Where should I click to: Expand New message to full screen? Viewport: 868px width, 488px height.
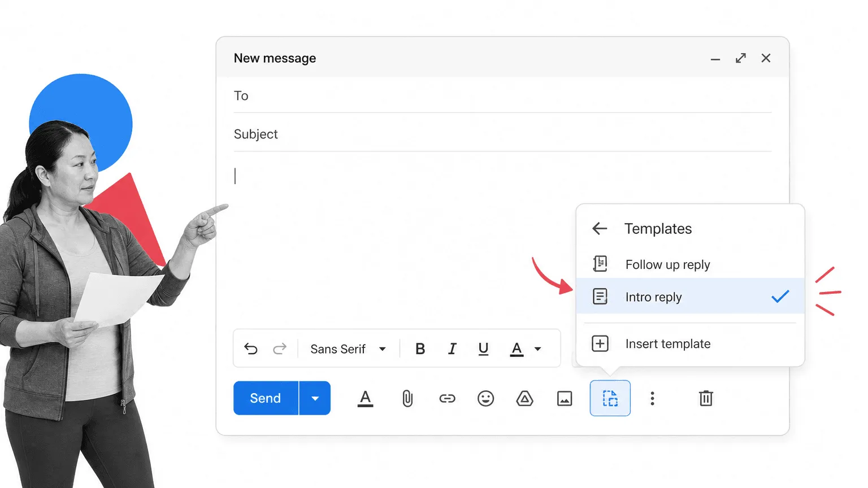741,58
